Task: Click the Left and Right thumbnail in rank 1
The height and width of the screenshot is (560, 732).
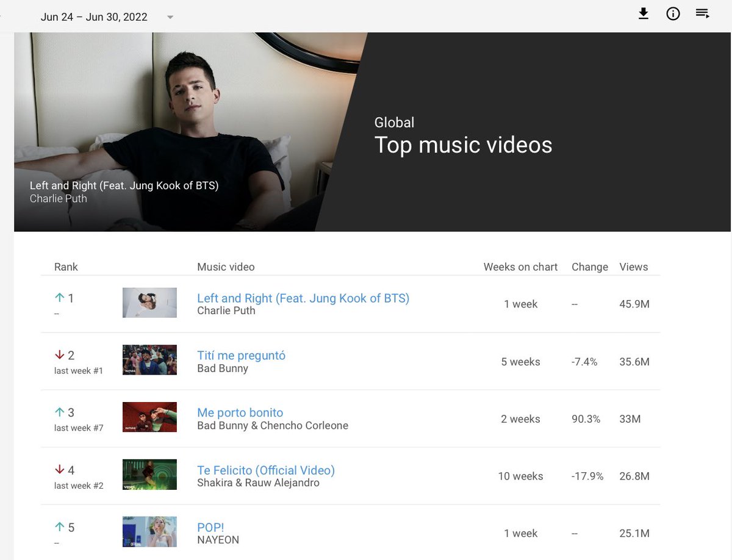Action: click(x=149, y=303)
